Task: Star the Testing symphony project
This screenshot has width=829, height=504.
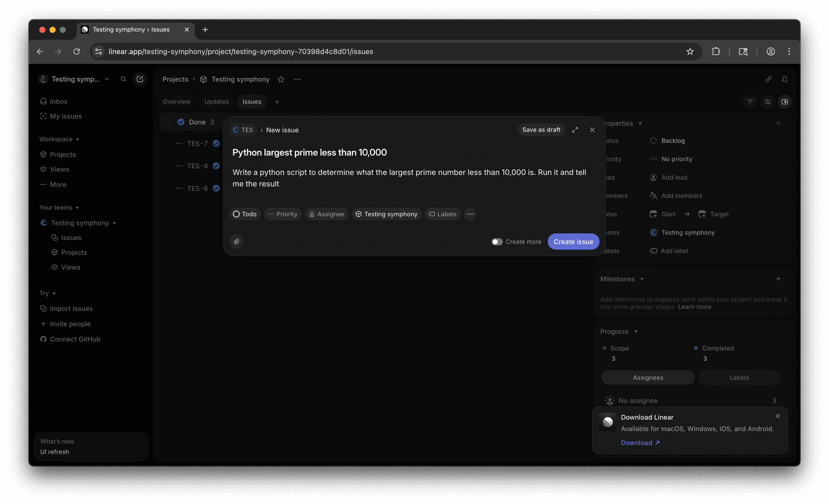Action: (x=281, y=79)
